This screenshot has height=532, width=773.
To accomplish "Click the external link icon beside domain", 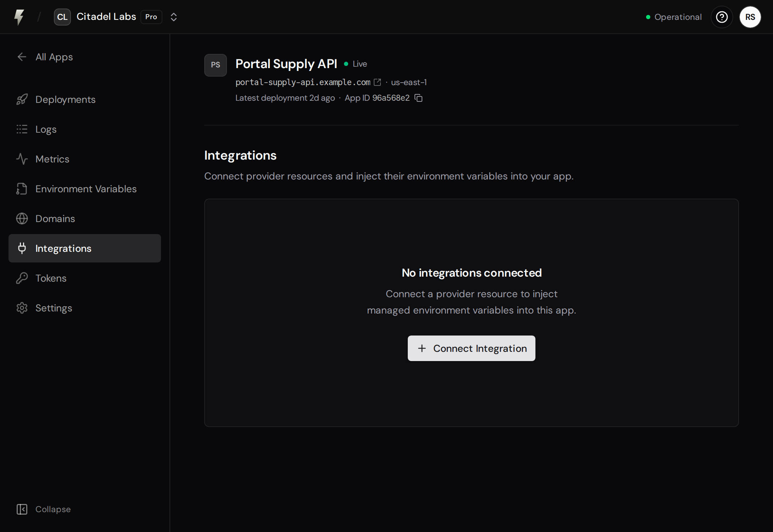I will click(378, 82).
